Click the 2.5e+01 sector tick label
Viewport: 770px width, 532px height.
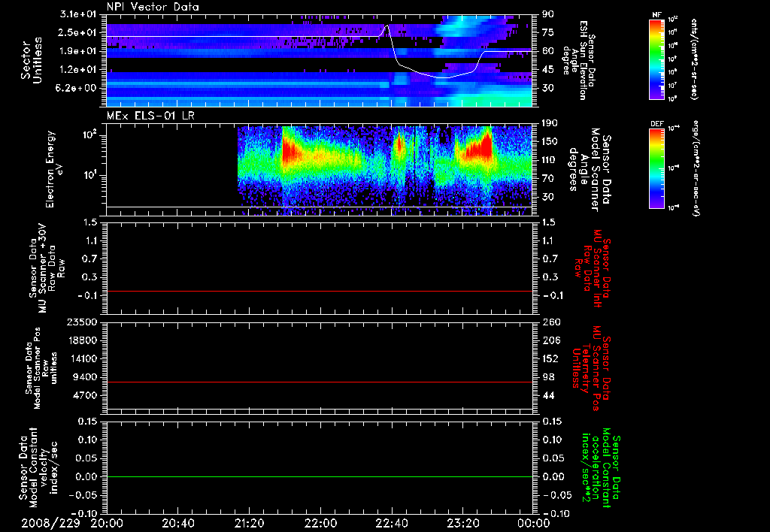coord(78,32)
